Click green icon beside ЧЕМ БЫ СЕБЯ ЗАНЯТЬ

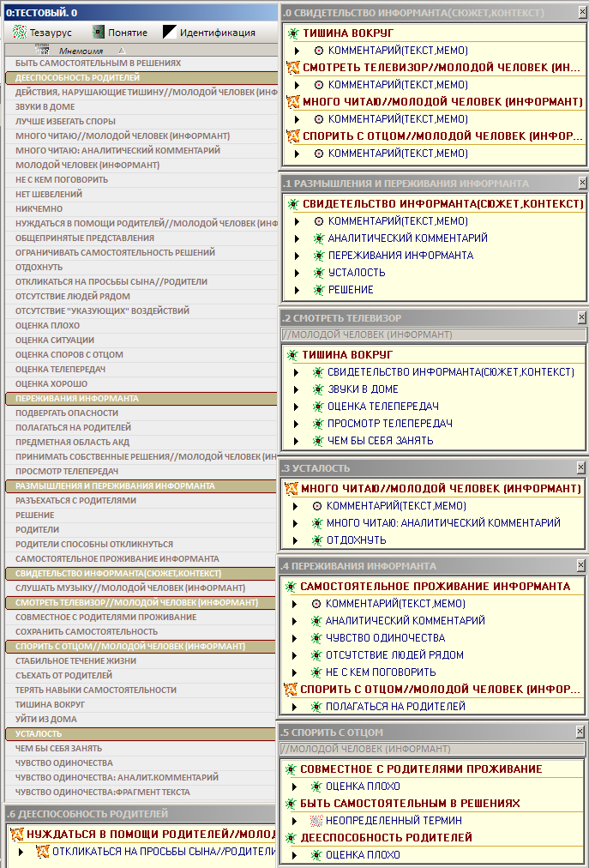coord(318,441)
